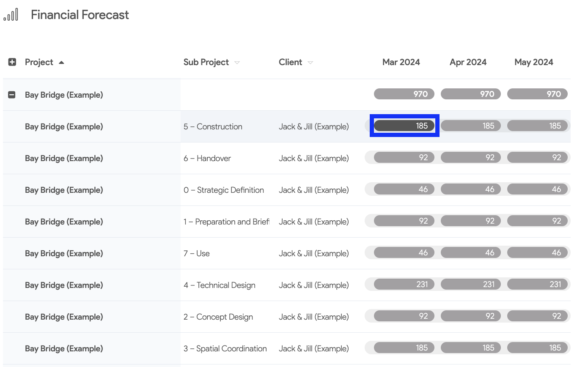Click Bay Bridge (Example) in the Construction row
The height and width of the screenshot is (367, 588).
click(64, 126)
